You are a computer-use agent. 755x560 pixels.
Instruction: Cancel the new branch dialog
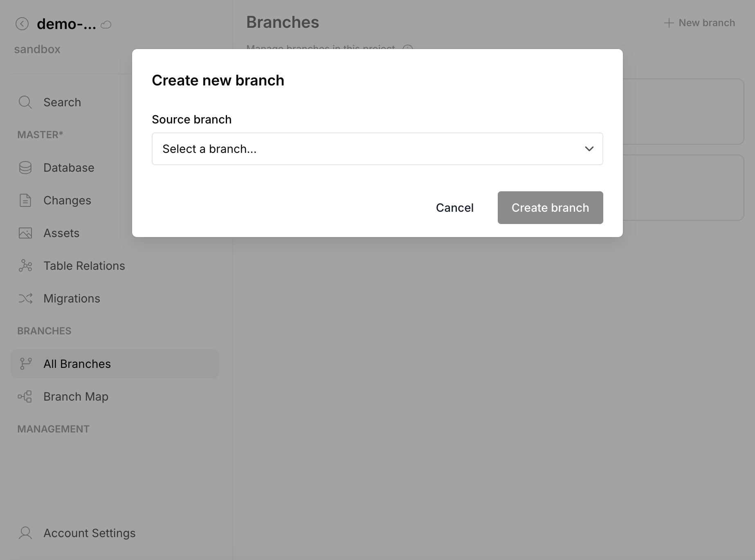click(x=454, y=207)
